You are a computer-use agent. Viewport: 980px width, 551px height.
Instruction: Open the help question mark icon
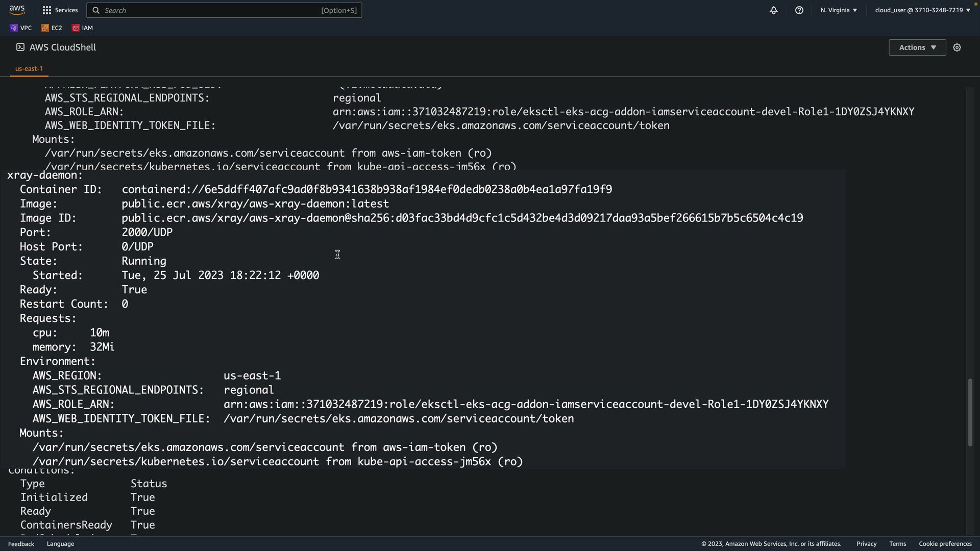799,10
